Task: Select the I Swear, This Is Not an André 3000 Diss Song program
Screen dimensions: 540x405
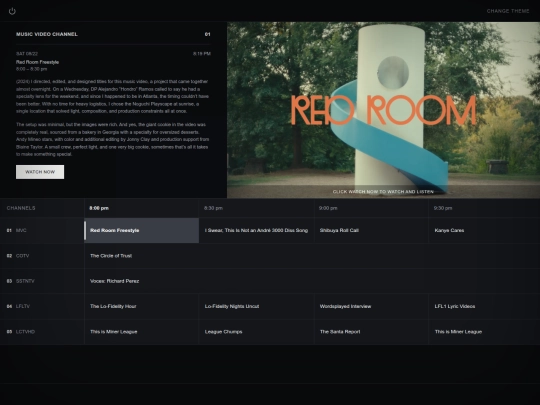Action: (257, 230)
